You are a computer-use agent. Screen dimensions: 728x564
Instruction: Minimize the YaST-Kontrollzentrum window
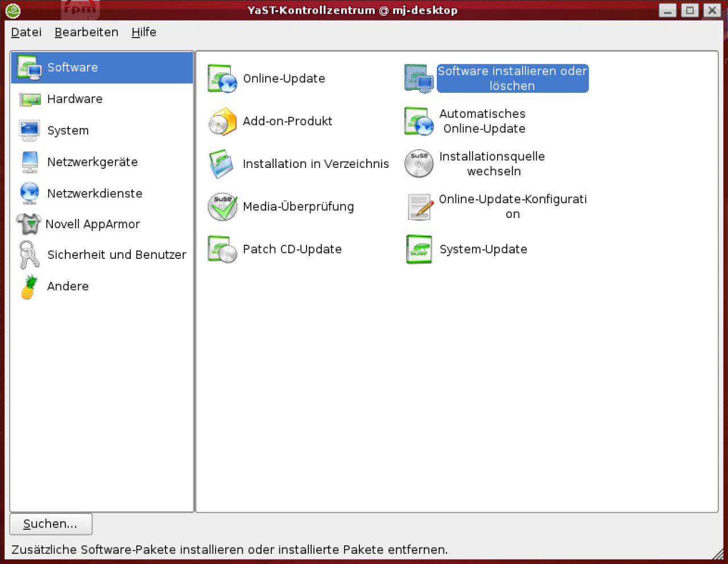668,10
